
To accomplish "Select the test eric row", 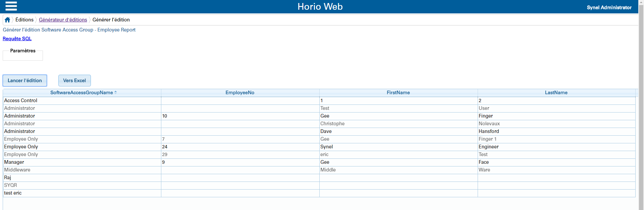I will pyautogui.click(x=13, y=193).
